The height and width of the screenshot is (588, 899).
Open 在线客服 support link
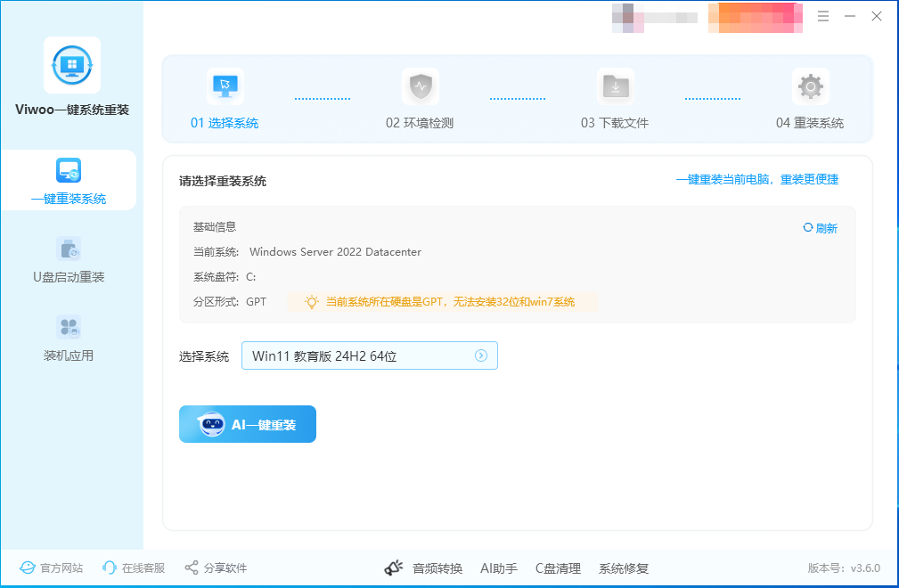tap(134, 568)
